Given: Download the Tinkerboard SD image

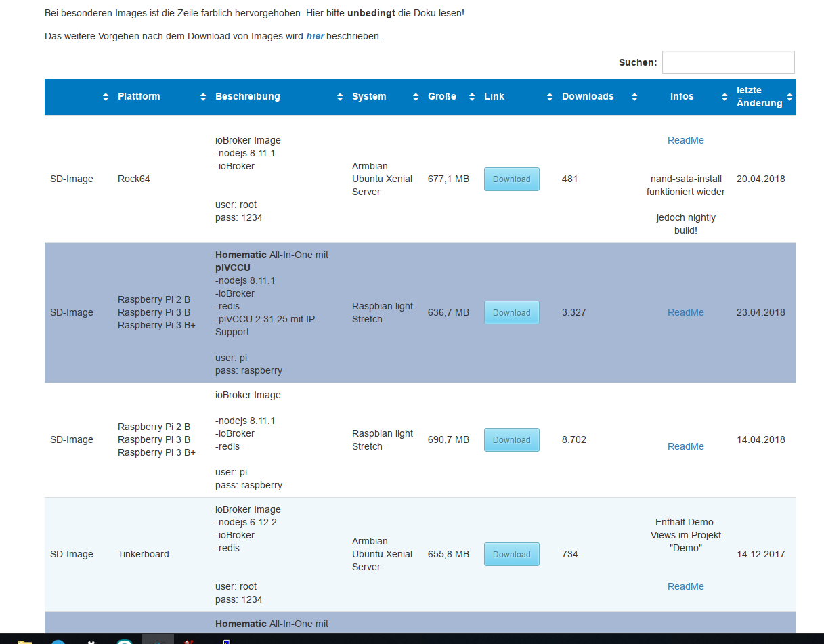Looking at the screenshot, I should (x=512, y=555).
